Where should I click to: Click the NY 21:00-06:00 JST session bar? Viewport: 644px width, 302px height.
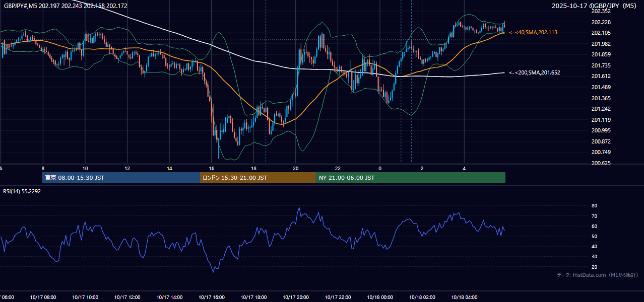[x=411, y=178]
